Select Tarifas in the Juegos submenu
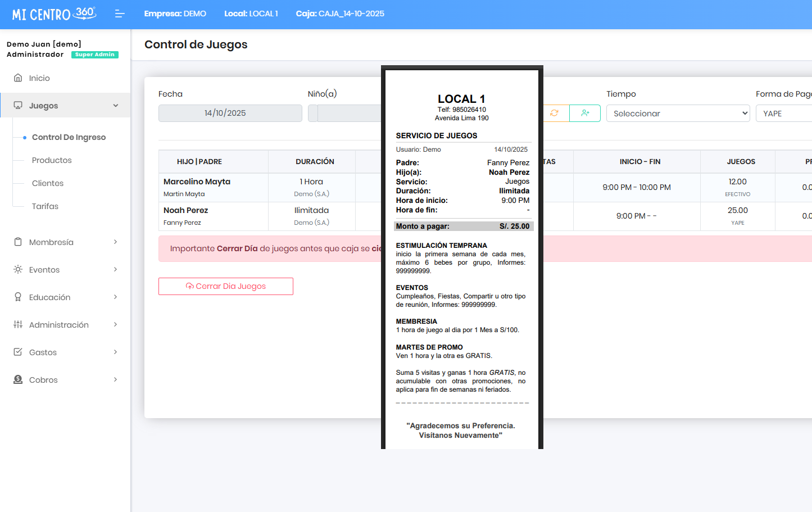The image size is (812, 512). [x=45, y=206]
